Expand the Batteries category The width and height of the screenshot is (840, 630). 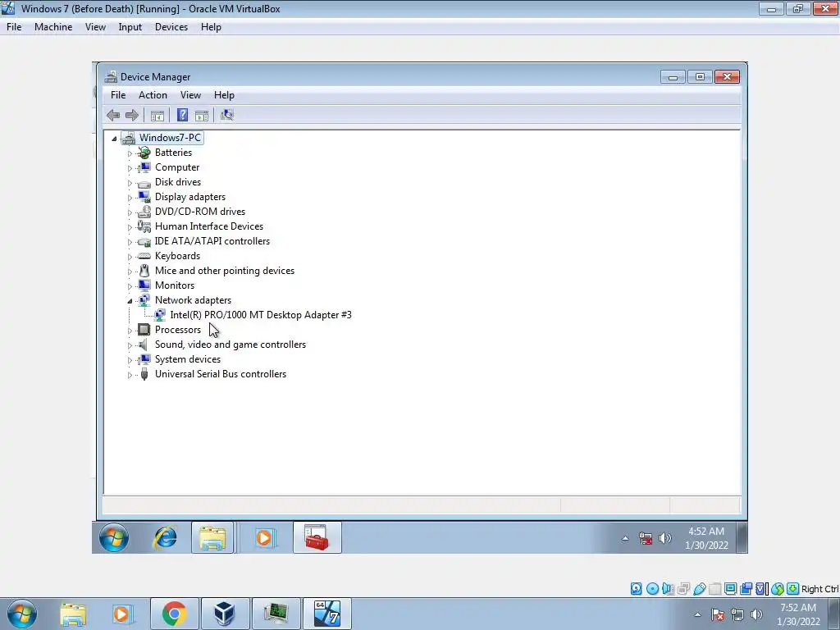click(x=130, y=153)
